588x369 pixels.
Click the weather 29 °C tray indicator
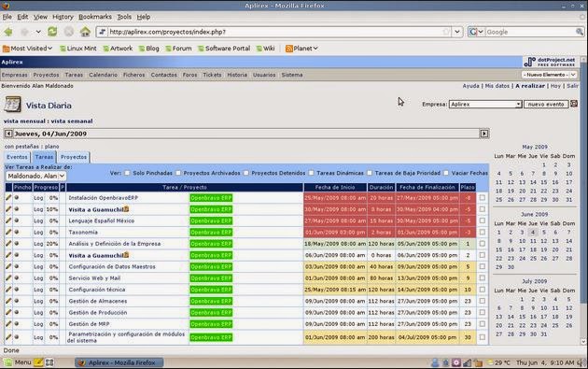tap(498, 362)
